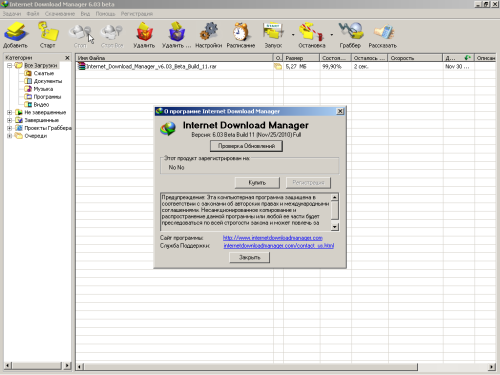This screenshot has height=375, width=500.
Task: Open the Вид menu
Action: [85, 14]
